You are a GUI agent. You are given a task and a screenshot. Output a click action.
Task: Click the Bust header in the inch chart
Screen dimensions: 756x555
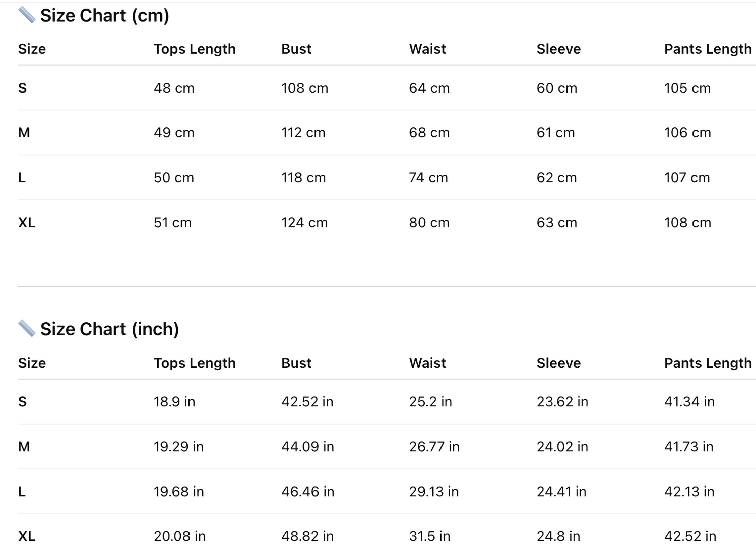pyautogui.click(x=296, y=363)
